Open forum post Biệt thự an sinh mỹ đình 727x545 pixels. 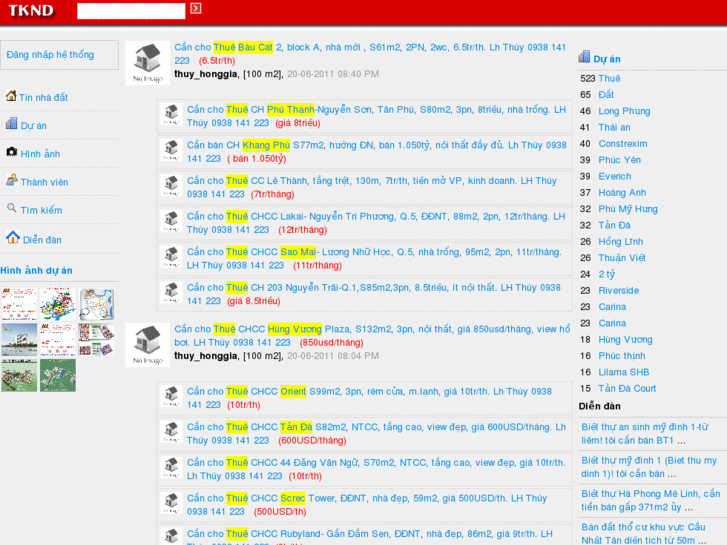tap(645, 434)
